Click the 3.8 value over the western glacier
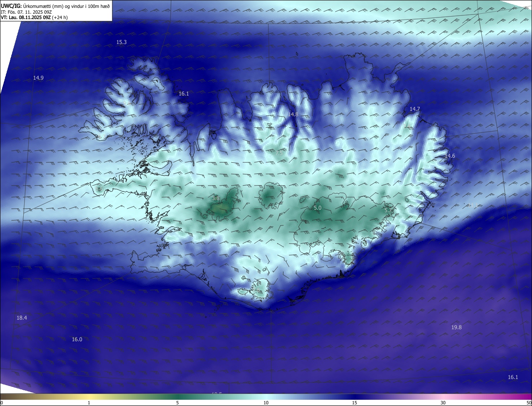 coord(216,198)
